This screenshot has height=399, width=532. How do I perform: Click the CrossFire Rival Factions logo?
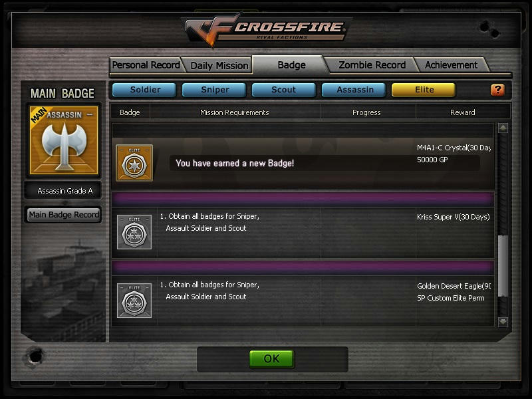coord(265,29)
